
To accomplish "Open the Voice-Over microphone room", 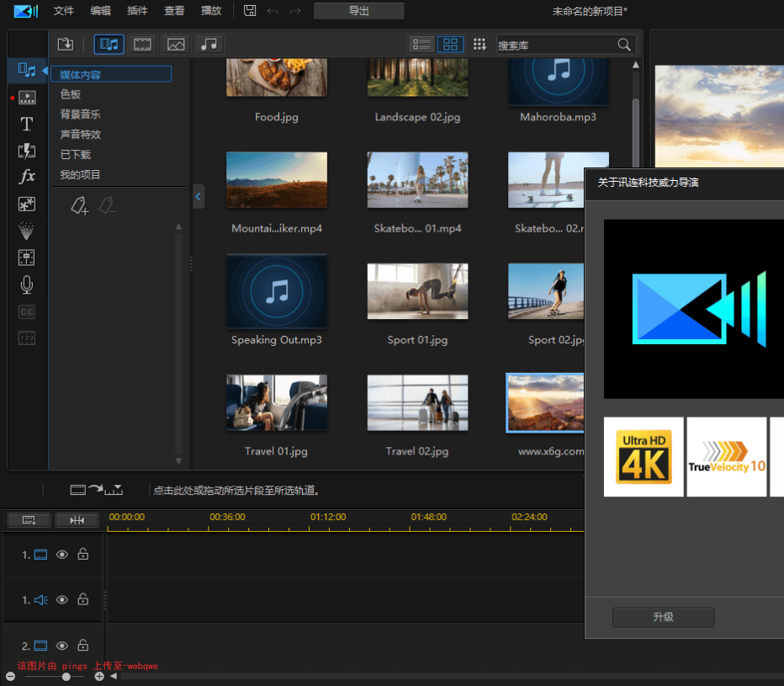I will click(x=27, y=285).
